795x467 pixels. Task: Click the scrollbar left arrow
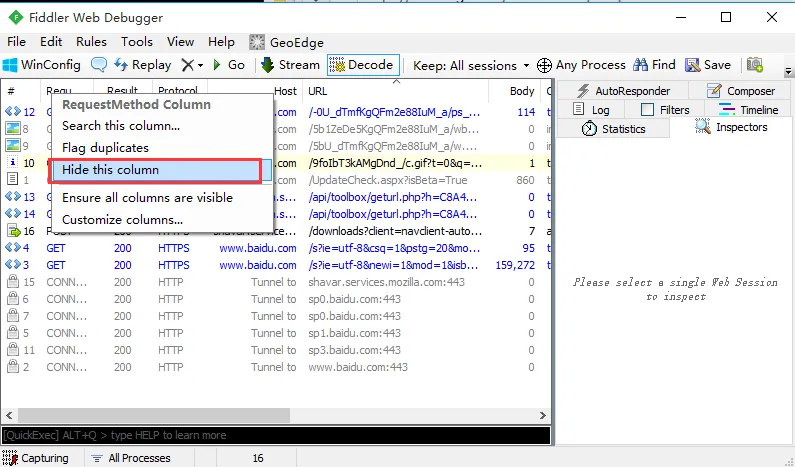pyautogui.click(x=9, y=415)
